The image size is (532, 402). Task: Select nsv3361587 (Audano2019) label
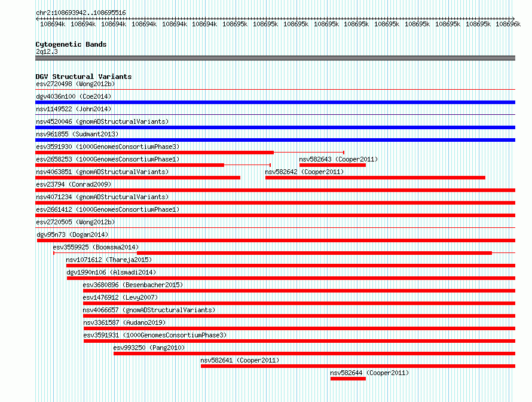124,322
